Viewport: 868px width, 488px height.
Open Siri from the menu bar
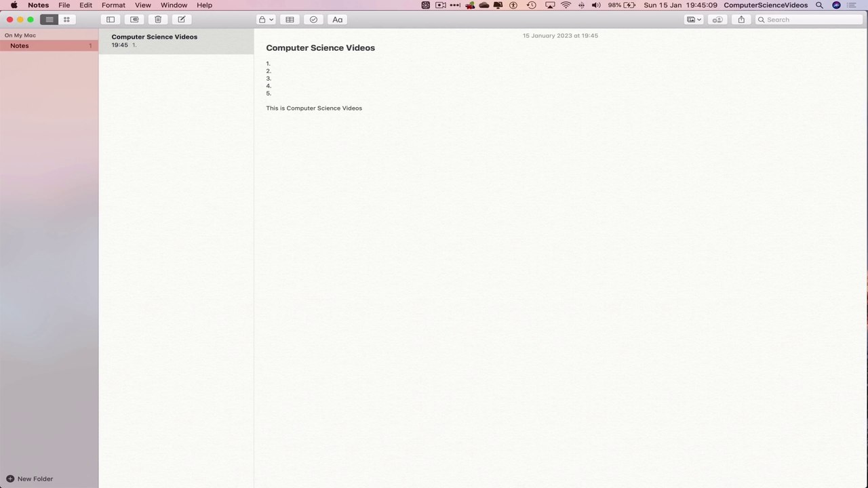[x=836, y=5]
